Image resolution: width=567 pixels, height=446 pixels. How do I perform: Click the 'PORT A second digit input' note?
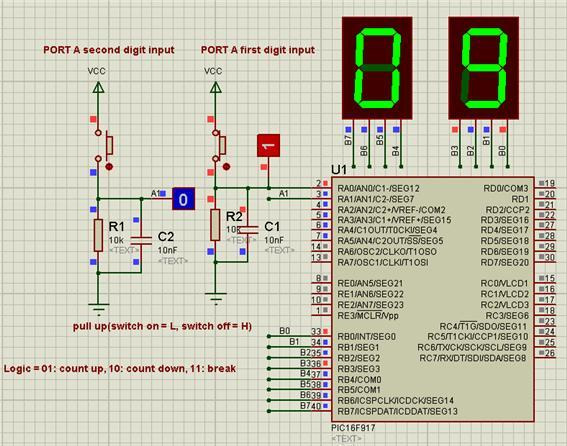coord(109,50)
